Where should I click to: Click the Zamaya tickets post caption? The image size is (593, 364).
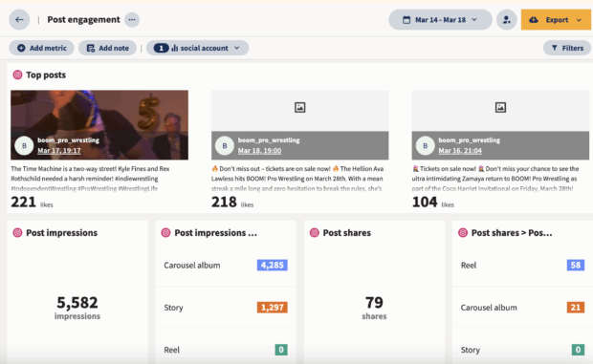point(495,179)
